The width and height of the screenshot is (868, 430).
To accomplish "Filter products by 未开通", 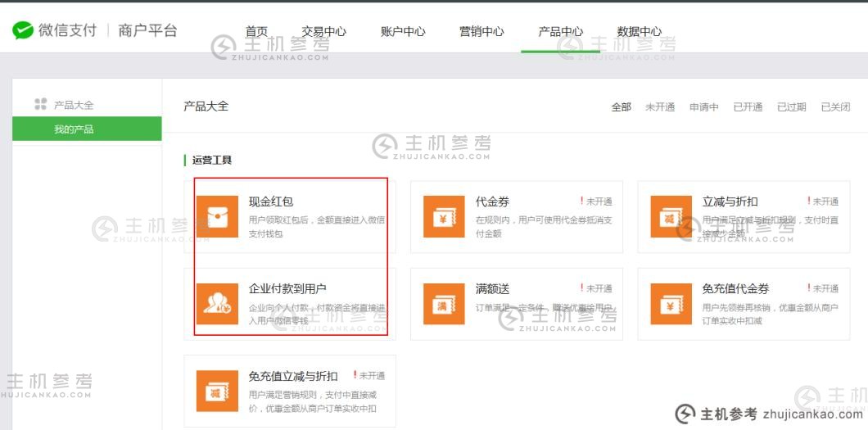I will 660,107.
